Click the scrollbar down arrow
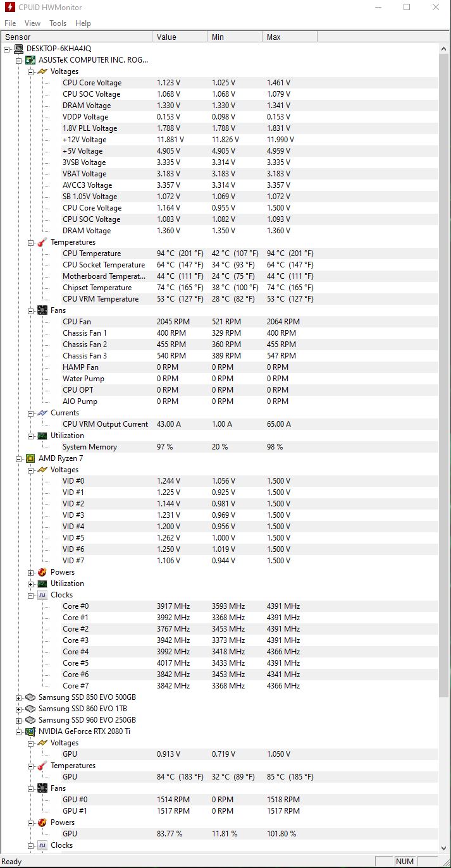The width and height of the screenshot is (451, 868). pos(445,848)
